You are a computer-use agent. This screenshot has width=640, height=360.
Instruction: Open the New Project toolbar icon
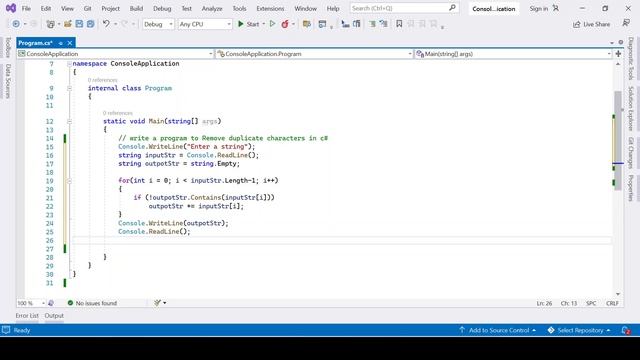[x=50, y=24]
